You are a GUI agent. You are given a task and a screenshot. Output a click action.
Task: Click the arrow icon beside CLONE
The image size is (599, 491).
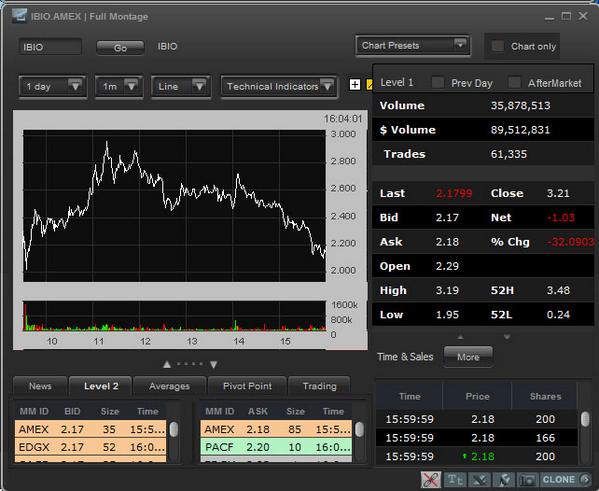585,479
